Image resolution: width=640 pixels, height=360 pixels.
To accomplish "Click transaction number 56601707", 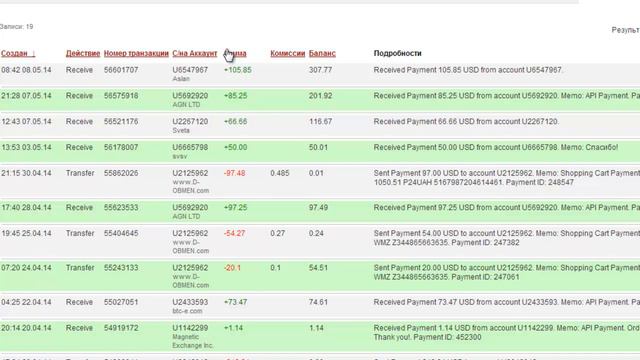I will click(x=121, y=70).
